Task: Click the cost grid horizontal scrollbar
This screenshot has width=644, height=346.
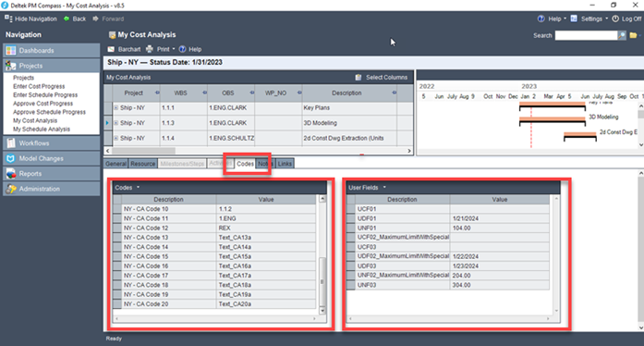Action: [144, 151]
